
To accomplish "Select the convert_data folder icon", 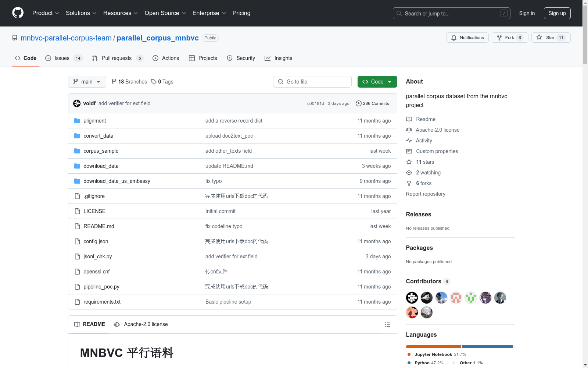I will click(x=77, y=136).
